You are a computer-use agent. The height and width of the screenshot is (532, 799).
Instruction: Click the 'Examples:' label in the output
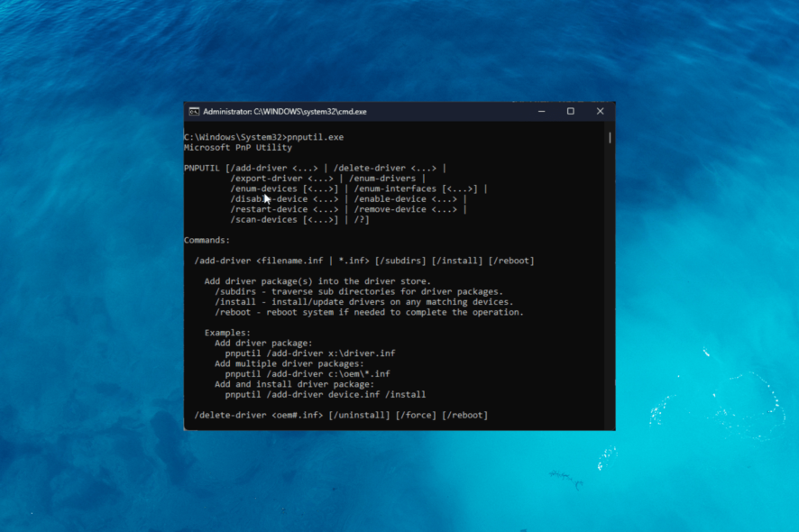[x=224, y=332]
